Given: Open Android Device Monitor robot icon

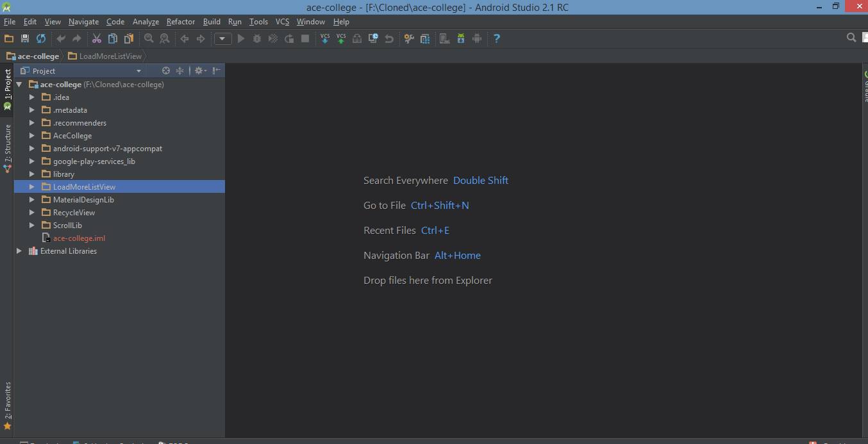Looking at the screenshot, I should [477, 38].
